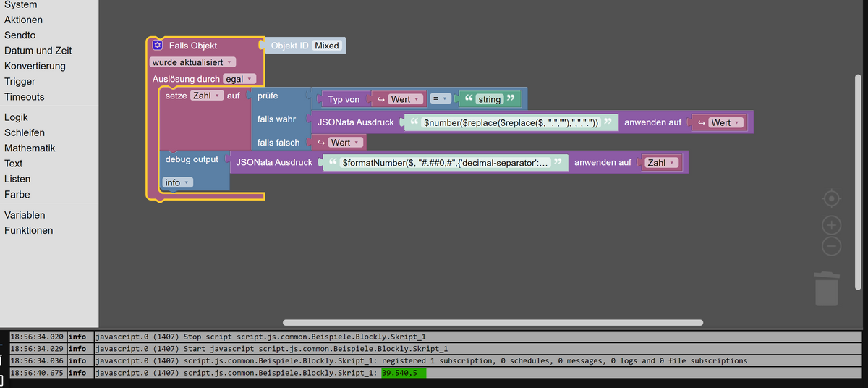The image size is (868, 388).
Task: Open the Sendto block category
Action: [20, 35]
